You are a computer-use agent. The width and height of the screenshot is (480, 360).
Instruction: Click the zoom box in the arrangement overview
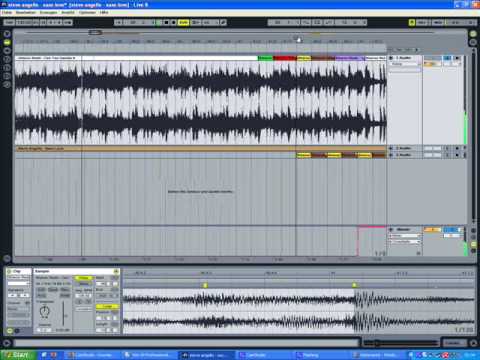(x=95, y=32)
